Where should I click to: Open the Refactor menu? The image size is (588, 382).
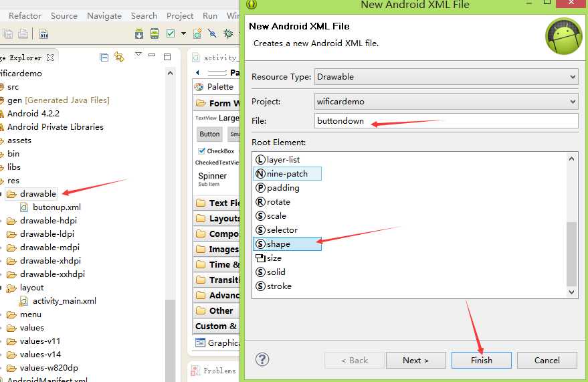25,16
